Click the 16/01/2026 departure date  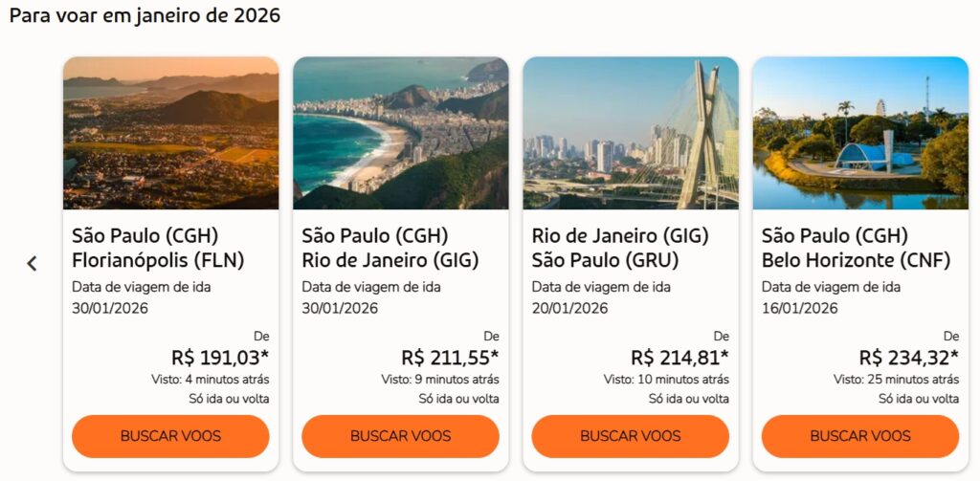[x=799, y=308]
